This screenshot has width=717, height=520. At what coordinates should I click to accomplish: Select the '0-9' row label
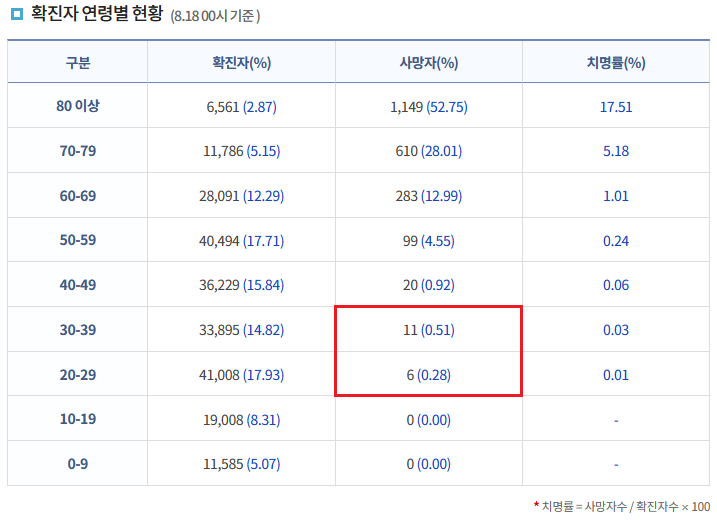78,464
